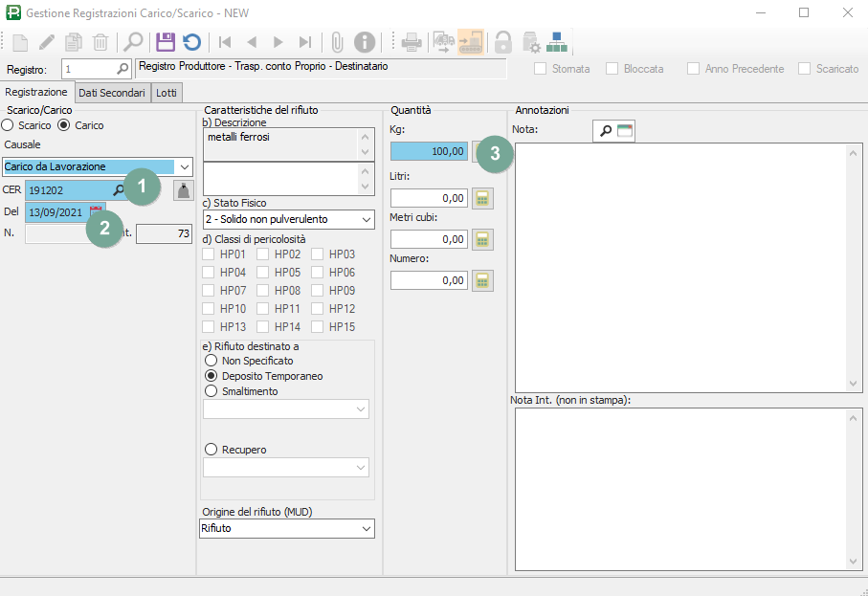Click the Print icon in toolbar
The width and height of the screenshot is (868, 596).
click(x=412, y=42)
